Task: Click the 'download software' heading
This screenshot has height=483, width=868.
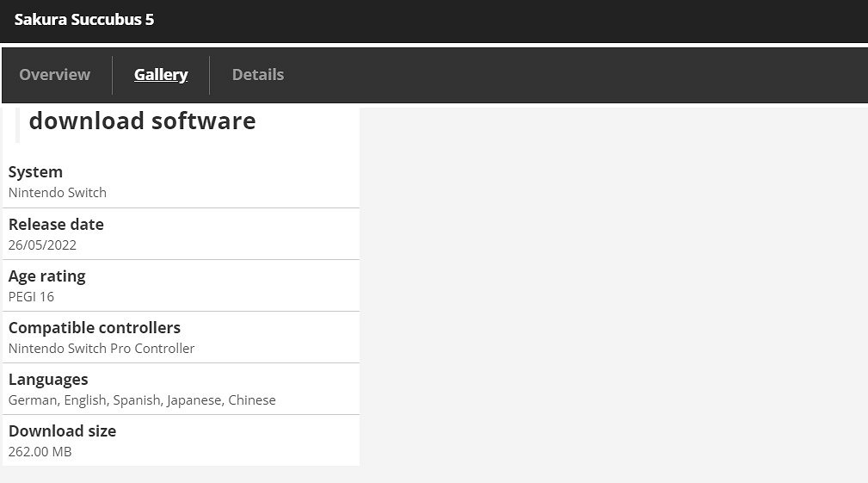Action: [x=142, y=121]
